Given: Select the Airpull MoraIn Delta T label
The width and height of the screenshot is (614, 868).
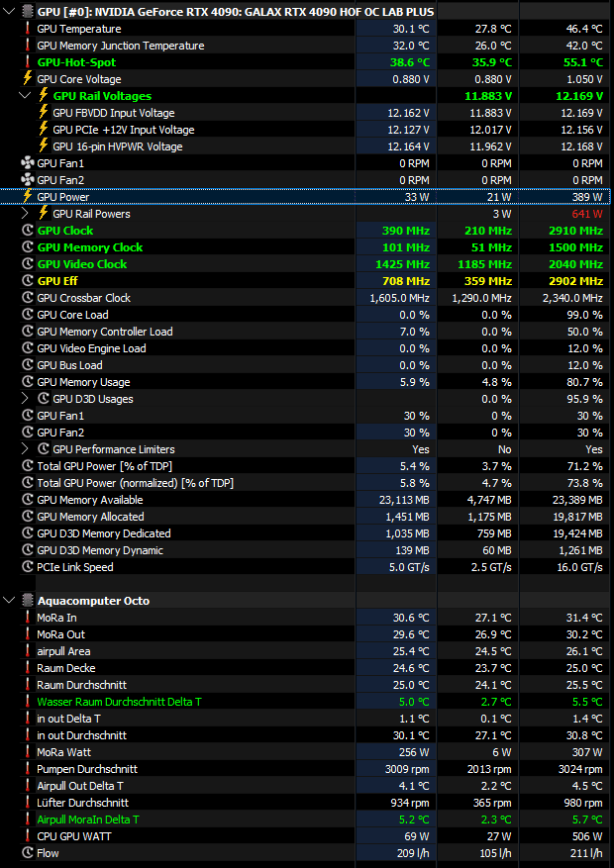Looking at the screenshot, I should [x=88, y=820].
